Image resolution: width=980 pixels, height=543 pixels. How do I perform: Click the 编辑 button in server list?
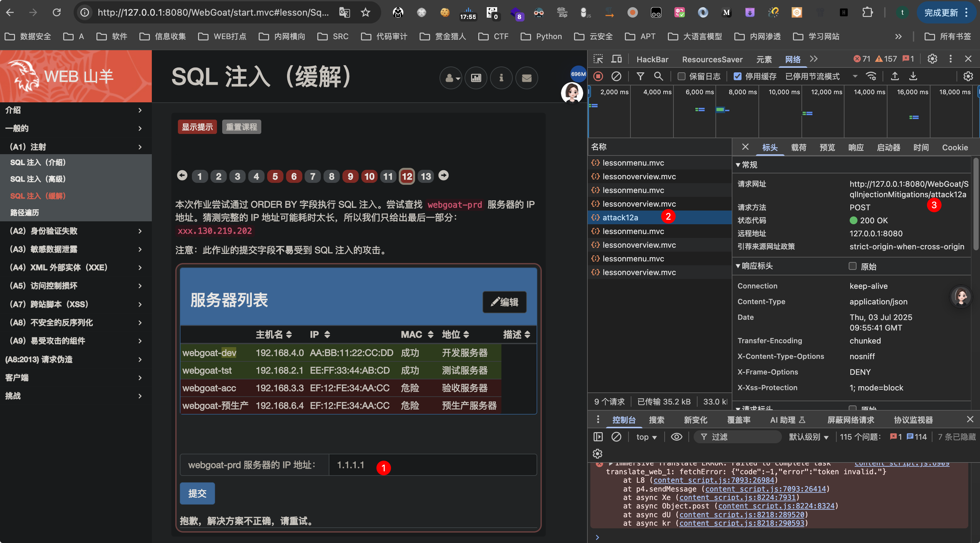pos(504,302)
